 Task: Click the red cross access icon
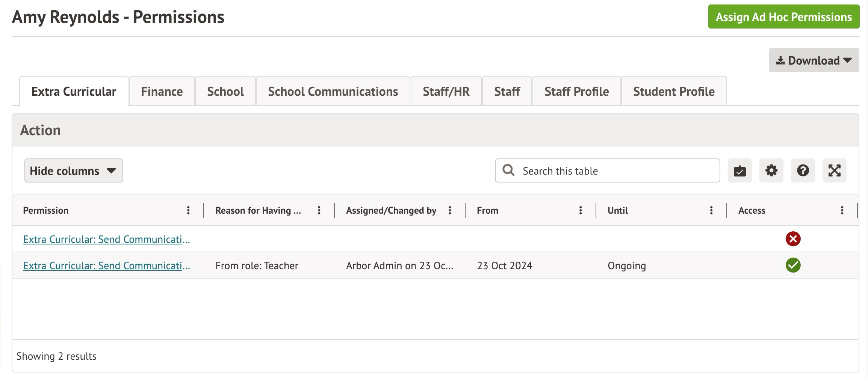pyautogui.click(x=793, y=239)
